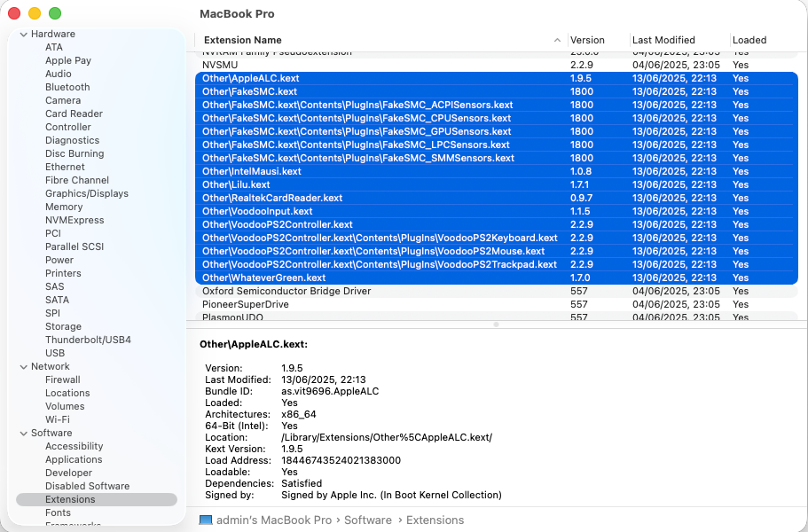Select the Other\IntelMausi.kext row
This screenshot has height=532, width=808.
[497, 171]
